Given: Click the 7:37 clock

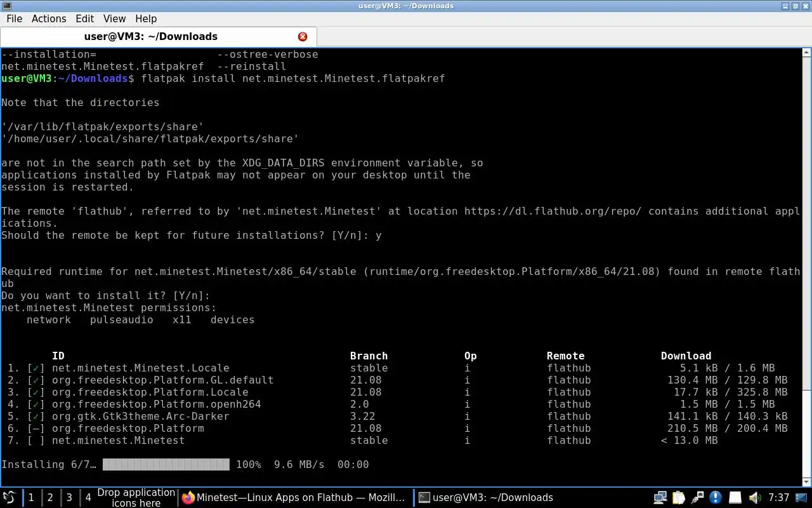Looking at the screenshot, I should 778,497.
